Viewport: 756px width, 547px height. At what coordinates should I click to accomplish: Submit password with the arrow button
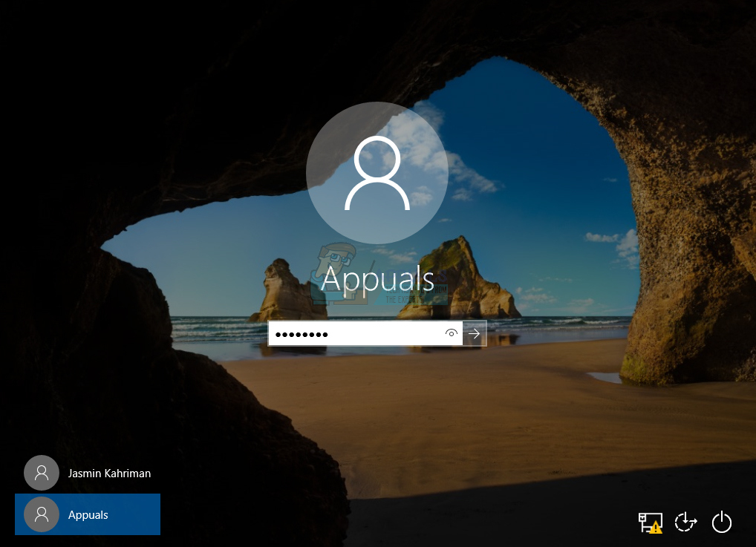point(475,333)
